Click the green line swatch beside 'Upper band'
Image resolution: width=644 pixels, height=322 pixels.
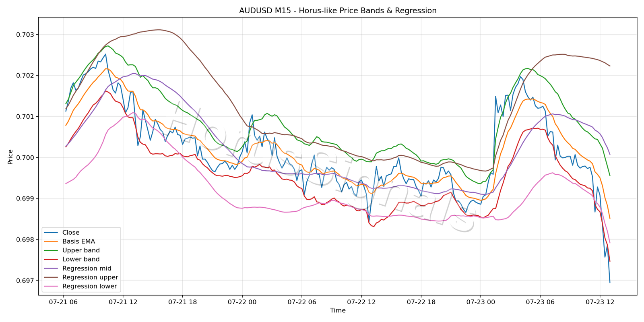[x=51, y=250]
